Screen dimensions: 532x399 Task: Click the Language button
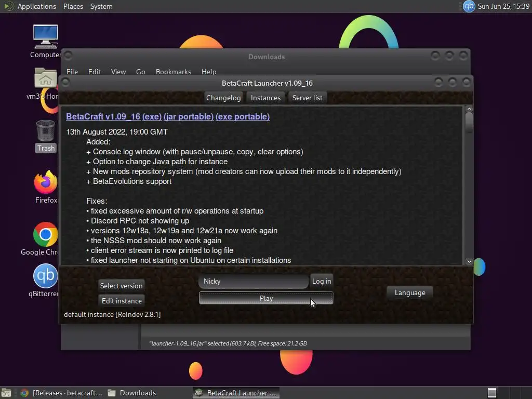click(x=410, y=292)
